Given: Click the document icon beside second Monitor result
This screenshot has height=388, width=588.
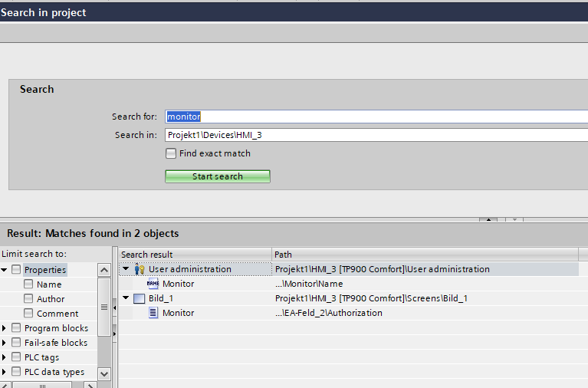Looking at the screenshot, I should point(153,313).
